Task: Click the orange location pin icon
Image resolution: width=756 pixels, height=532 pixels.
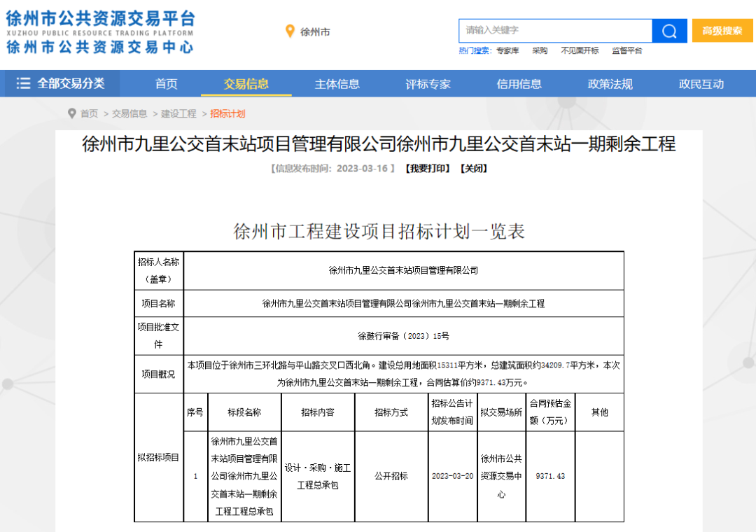Action: (x=290, y=31)
